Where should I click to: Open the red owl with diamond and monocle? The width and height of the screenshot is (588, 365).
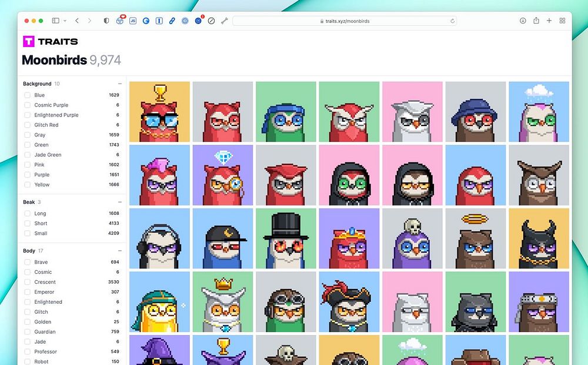point(223,175)
